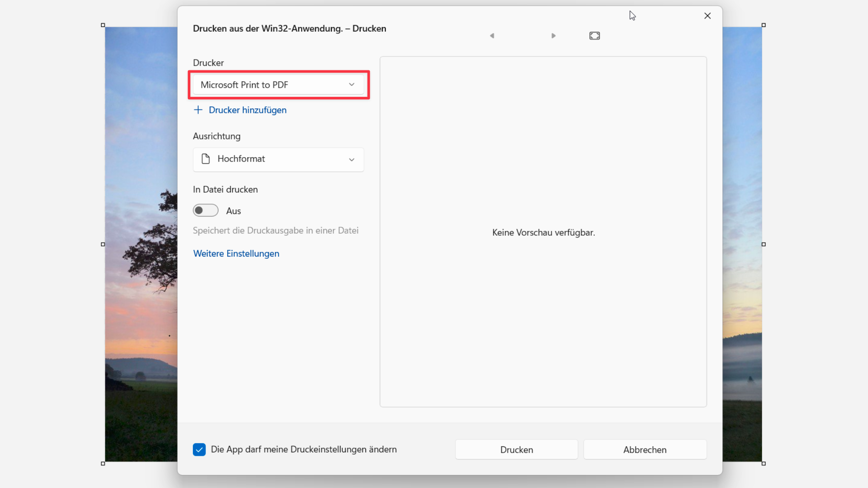Uncheck App darf meine Druckeinstellungen ändern

(199, 449)
